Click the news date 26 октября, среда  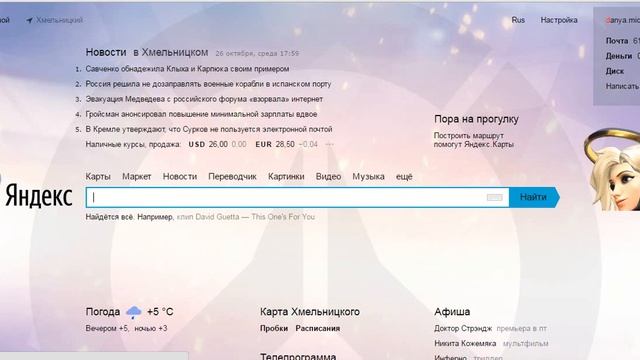(257, 53)
